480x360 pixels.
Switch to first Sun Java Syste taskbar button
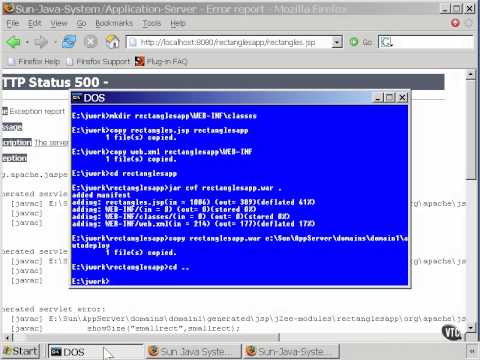pos(193,351)
